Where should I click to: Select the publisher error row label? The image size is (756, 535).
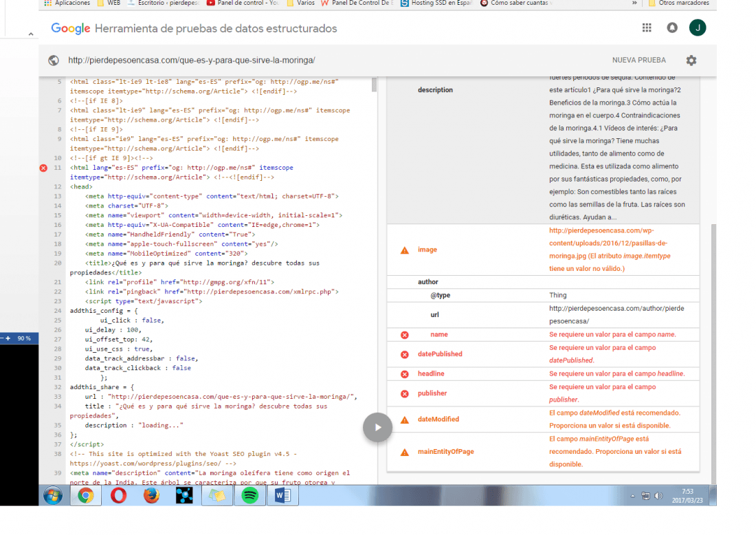click(432, 393)
